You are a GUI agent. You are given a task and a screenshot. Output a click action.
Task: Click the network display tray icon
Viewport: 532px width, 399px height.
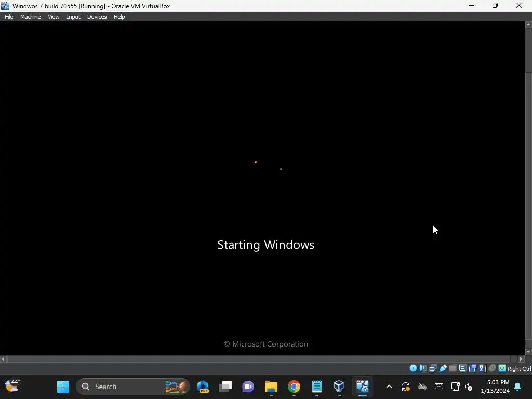(455, 387)
